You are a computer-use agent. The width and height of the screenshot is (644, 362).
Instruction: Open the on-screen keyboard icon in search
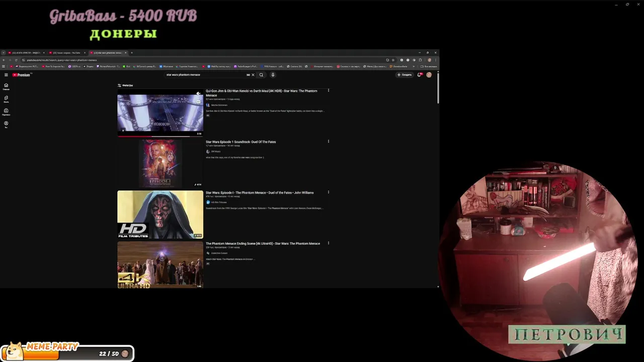click(x=248, y=75)
